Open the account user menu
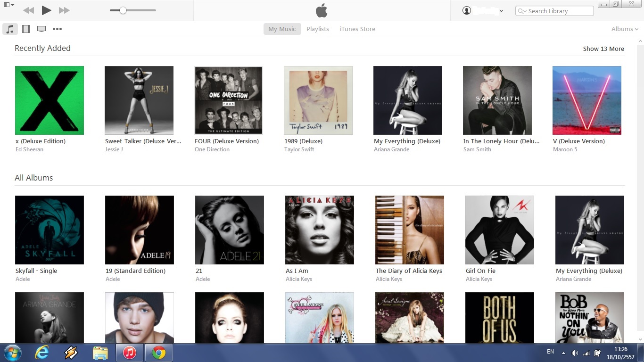The image size is (644, 362). (x=483, y=10)
